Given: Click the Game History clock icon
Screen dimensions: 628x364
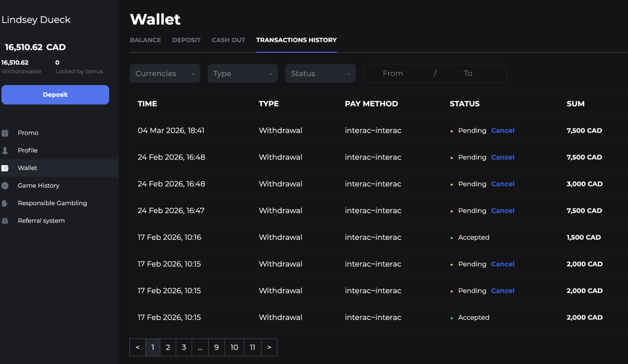Looking at the screenshot, I should 5,186.
